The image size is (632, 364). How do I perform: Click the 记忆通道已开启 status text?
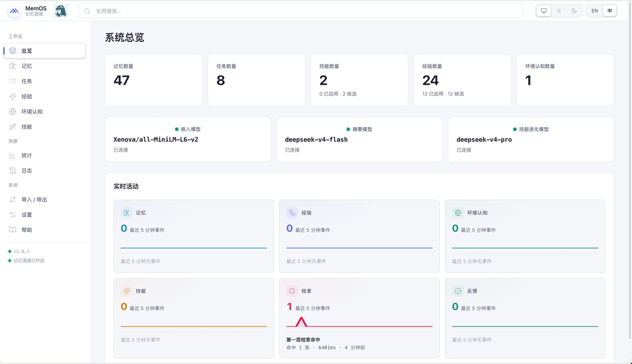[29, 261]
